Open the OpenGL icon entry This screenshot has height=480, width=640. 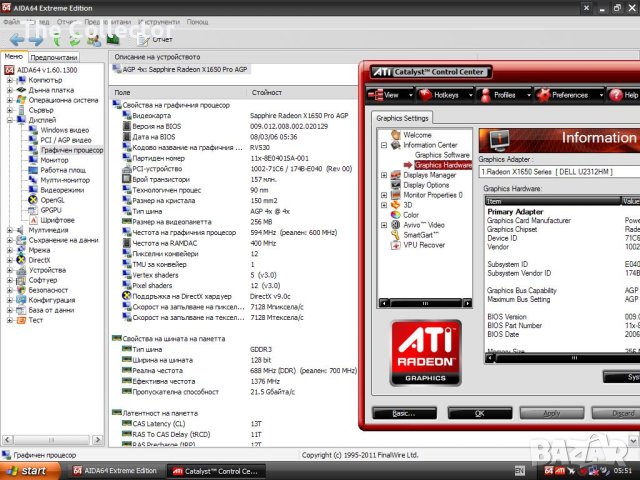click(x=33, y=200)
